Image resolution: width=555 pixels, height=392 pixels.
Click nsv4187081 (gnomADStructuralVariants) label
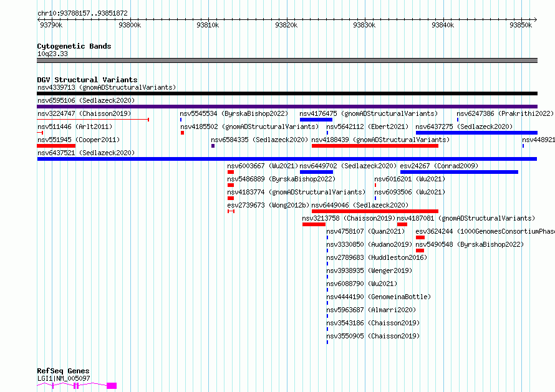point(466,218)
